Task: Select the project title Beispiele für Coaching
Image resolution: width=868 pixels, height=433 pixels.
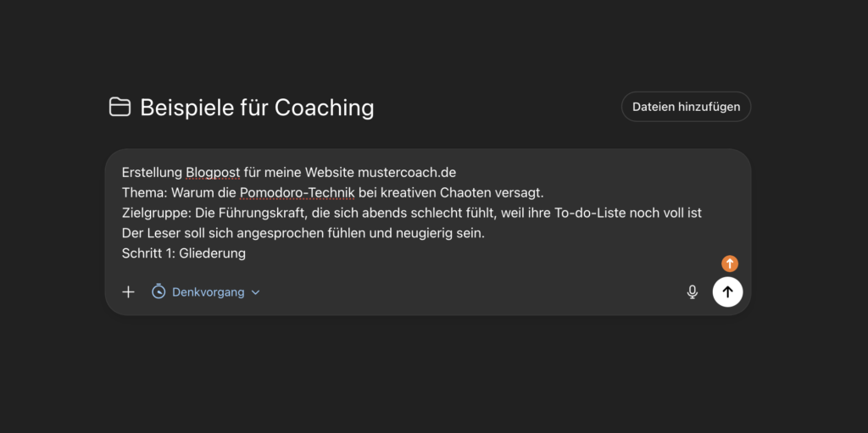Action: 257,108
